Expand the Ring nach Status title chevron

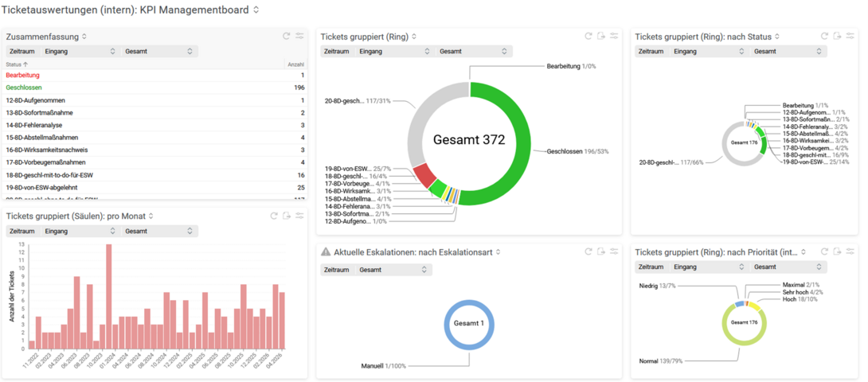tap(776, 37)
